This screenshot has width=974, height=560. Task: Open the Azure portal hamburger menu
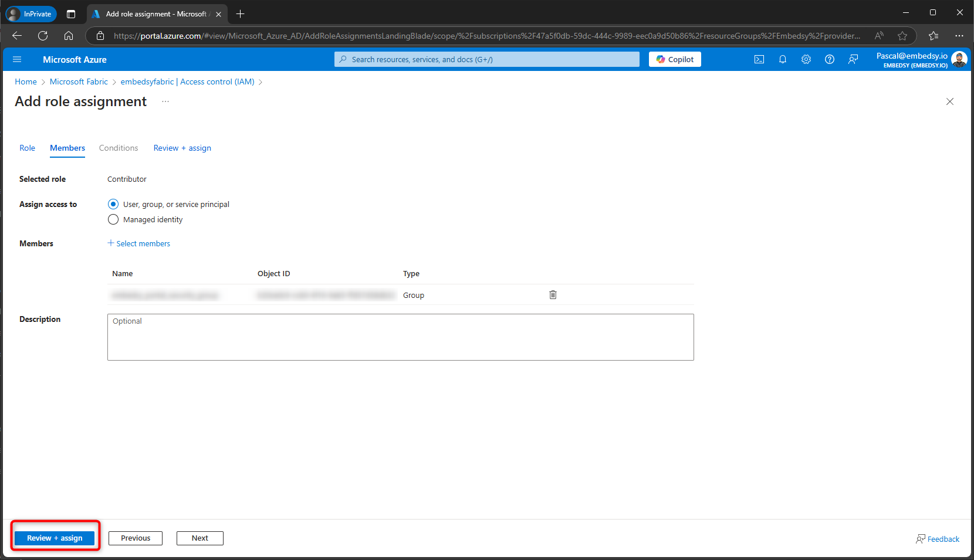point(17,59)
